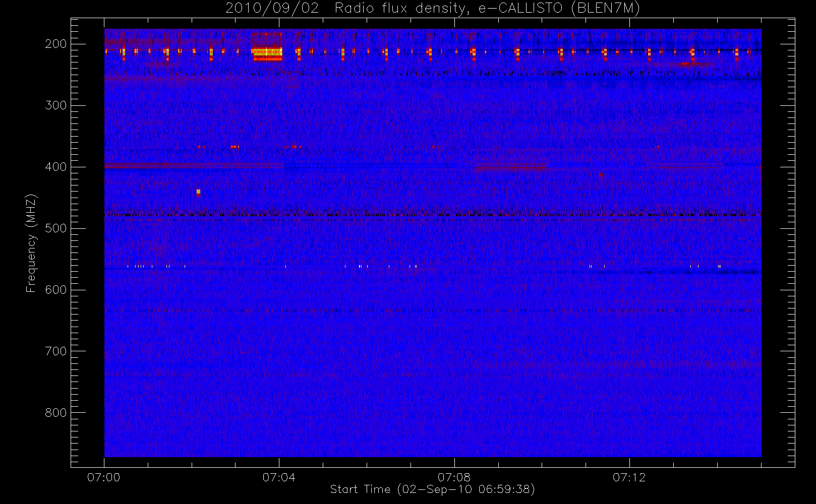Click the small yellow-green spot near 440 MHz

pyautogui.click(x=199, y=192)
